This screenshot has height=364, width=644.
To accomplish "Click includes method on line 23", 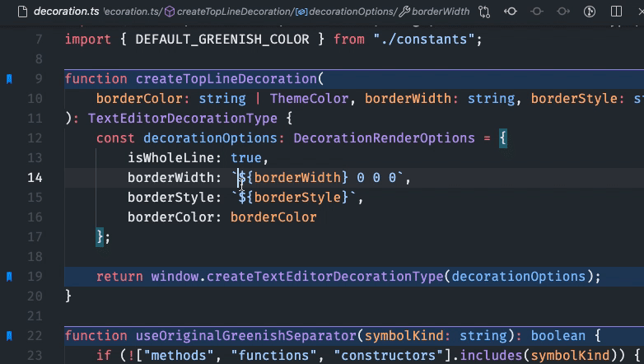I will pos(491,356).
